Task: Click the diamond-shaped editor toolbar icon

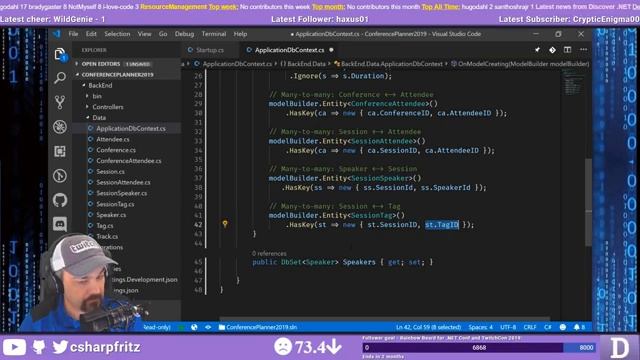Action: point(552,50)
